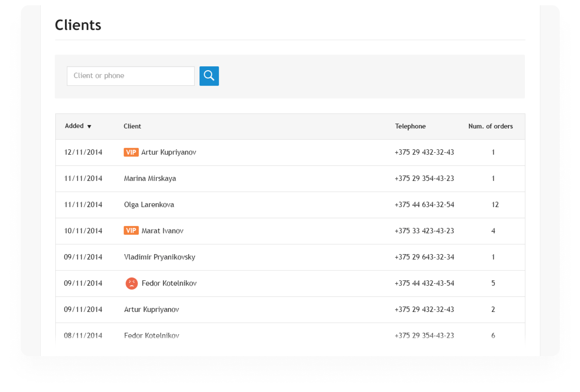
Task: Click the phone +375 33 423-43-23
Action: 424,231
